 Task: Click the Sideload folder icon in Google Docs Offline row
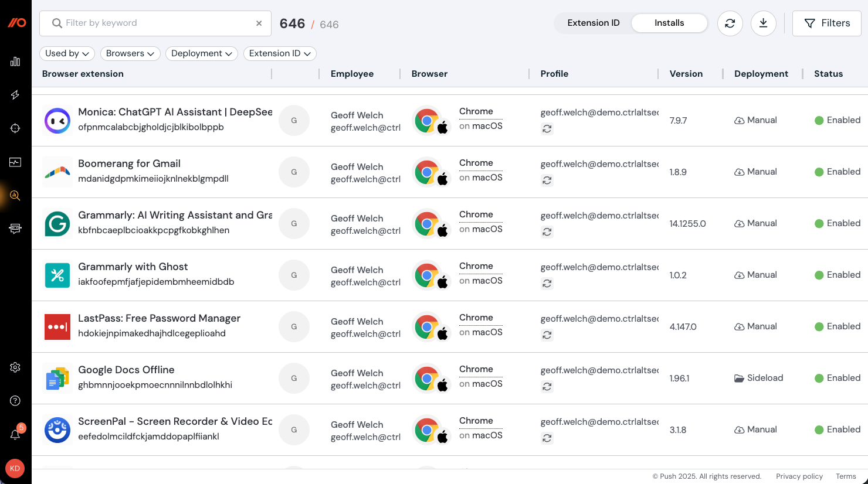pyautogui.click(x=740, y=379)
